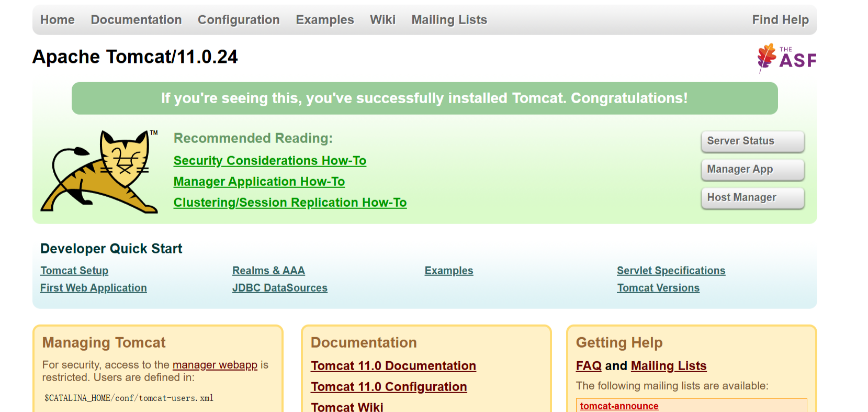
Task: Open the tomcat-announce mailing list link
Action: pos(619,406)
